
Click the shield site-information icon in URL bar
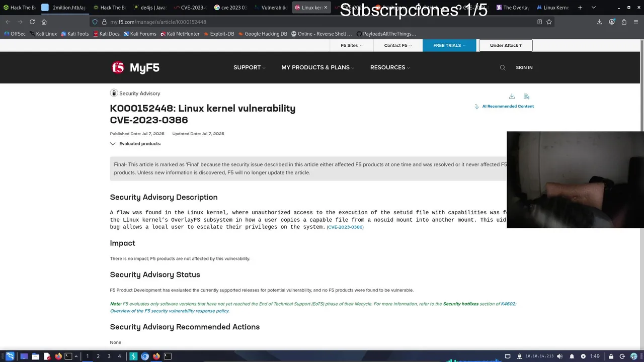pyautogui.click(x=95, y=22)
